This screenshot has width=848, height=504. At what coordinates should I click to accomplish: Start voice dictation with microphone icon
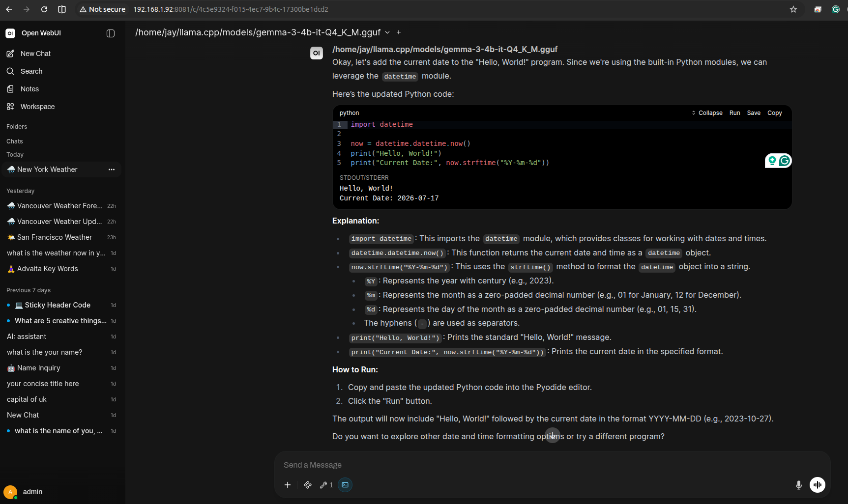click(799, 485)
